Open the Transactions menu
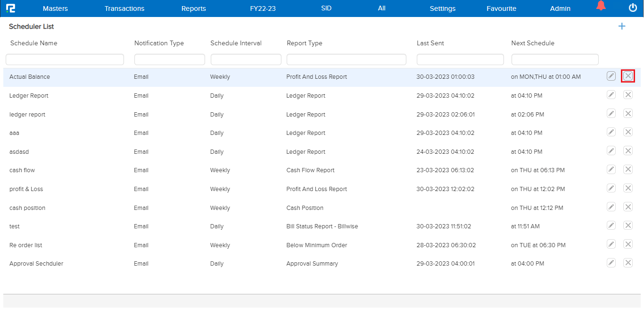644x309 pixels. click(x=124, y=8)
